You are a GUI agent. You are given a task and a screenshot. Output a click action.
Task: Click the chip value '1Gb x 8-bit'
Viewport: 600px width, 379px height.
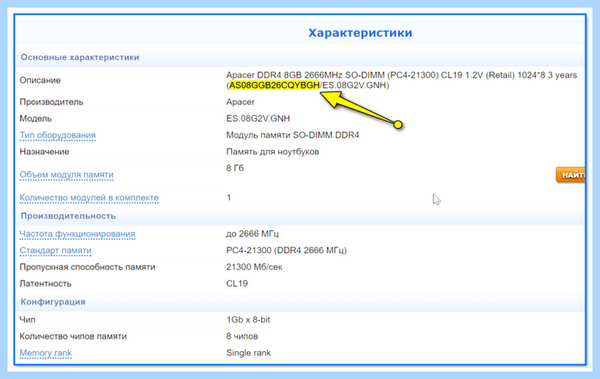pos(248,320)
